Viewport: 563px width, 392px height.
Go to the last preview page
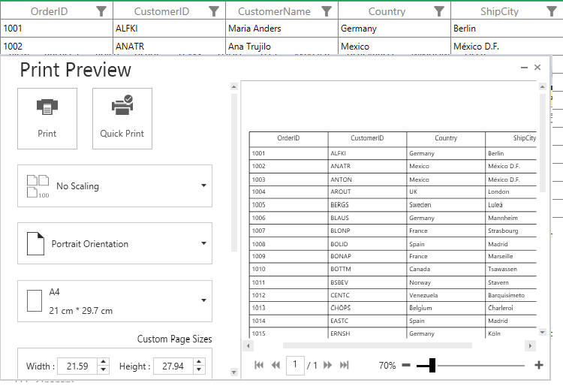click(x=344, y=365)
